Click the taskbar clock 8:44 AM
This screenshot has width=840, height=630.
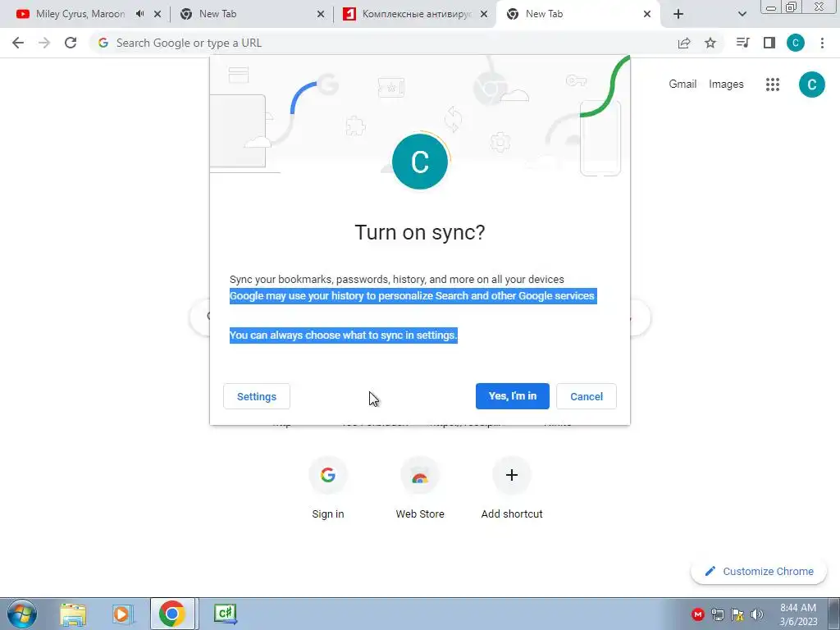click(x=798, y=608)
